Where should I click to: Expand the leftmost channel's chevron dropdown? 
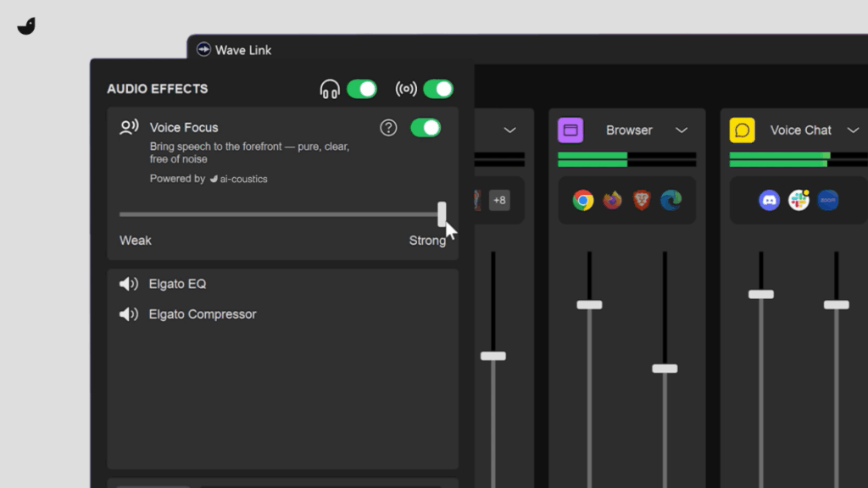(509, 130)
